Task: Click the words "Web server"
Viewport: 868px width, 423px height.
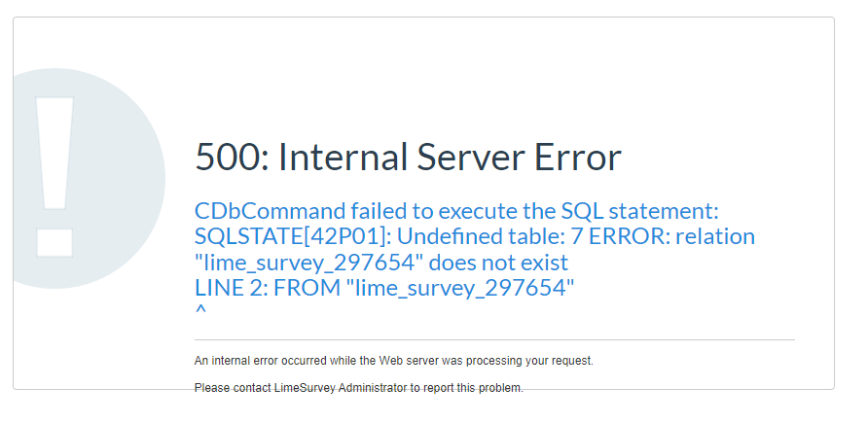Action: click(x=416, y=361)
